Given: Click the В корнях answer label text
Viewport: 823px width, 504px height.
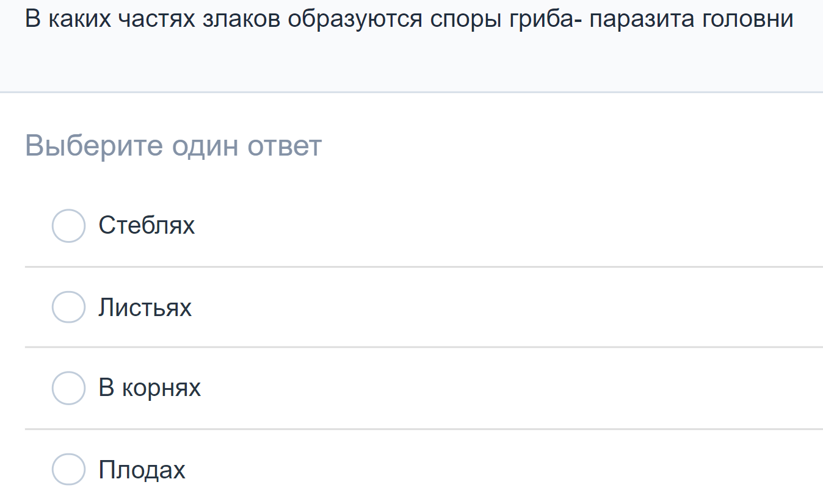Looking at the screenshot, I should [150, 388].
